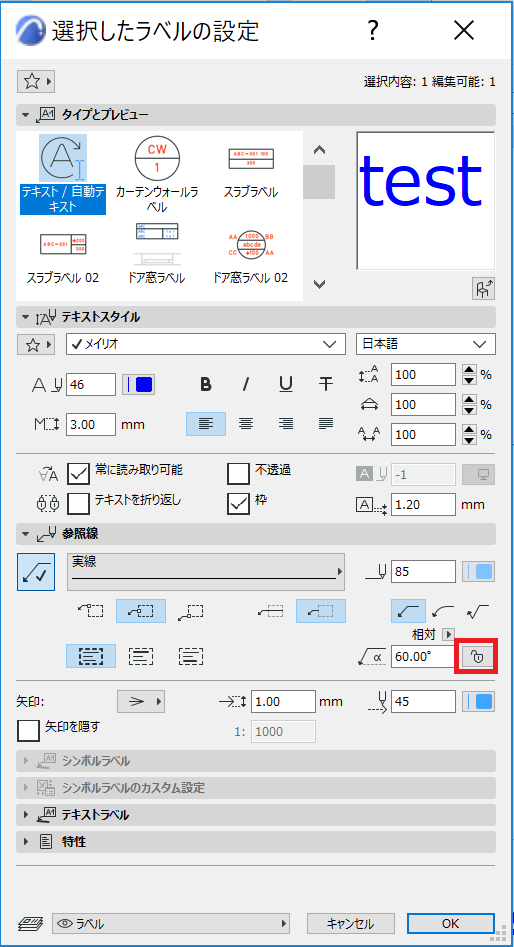Open the text pen color swatch
Image resolution: width=514 pixels, height=947 pixels.
[140, 385]
